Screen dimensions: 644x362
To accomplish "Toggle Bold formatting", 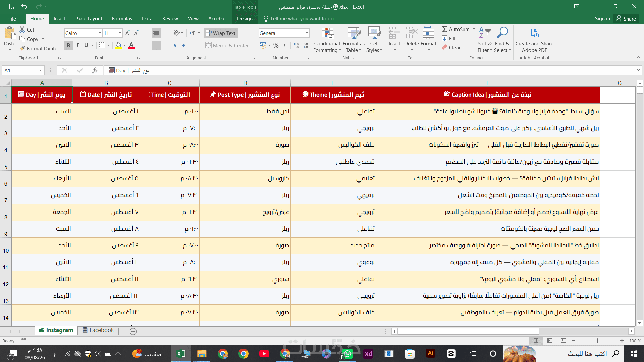I will pyautogui.click(x=68, y=45).
